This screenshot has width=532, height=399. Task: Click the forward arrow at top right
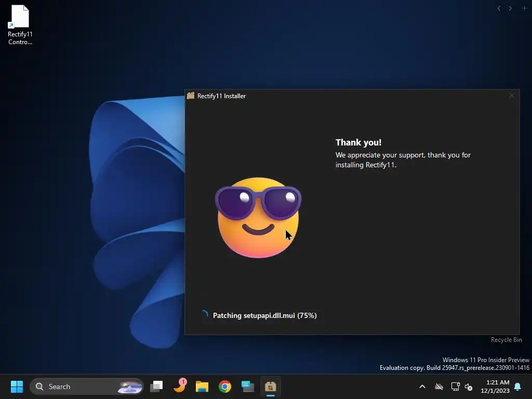coord(510,8)
